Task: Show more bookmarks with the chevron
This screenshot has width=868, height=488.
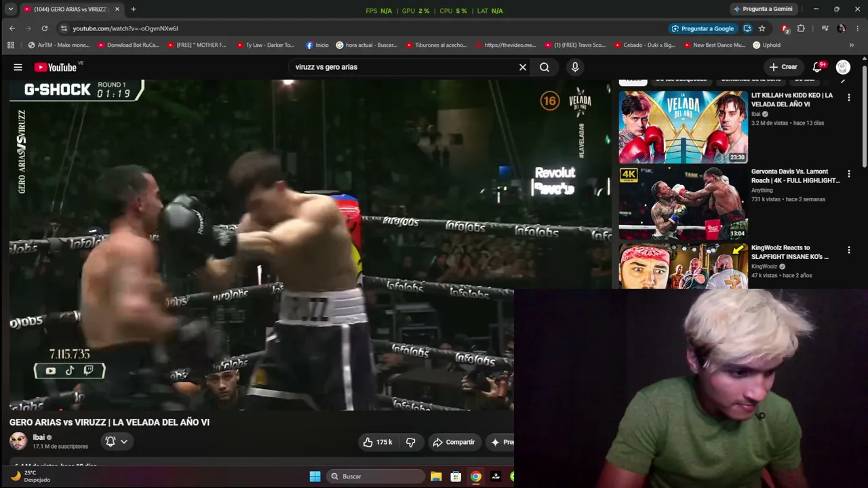Action: pyautogui.click(x=852, y=45)
